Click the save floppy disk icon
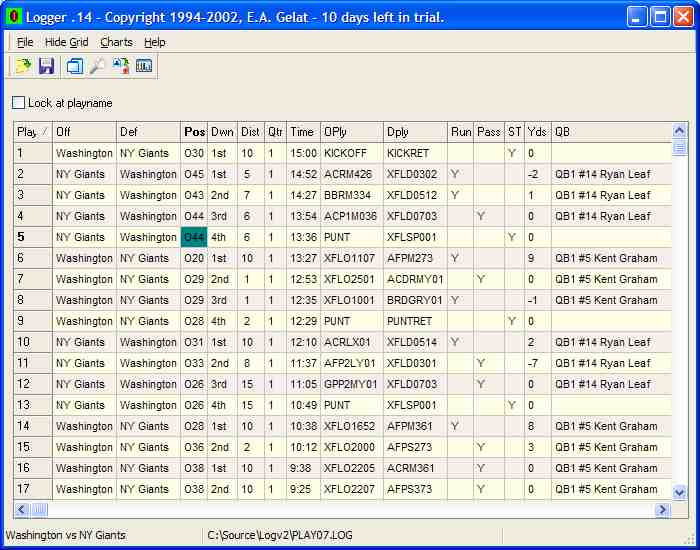The image size is (700, 550). 46,66
